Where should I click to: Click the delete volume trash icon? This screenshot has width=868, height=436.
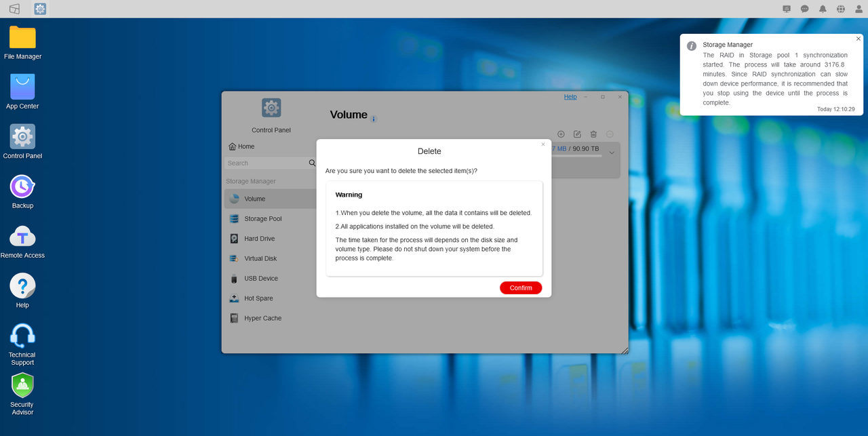[x=593, y=134]
